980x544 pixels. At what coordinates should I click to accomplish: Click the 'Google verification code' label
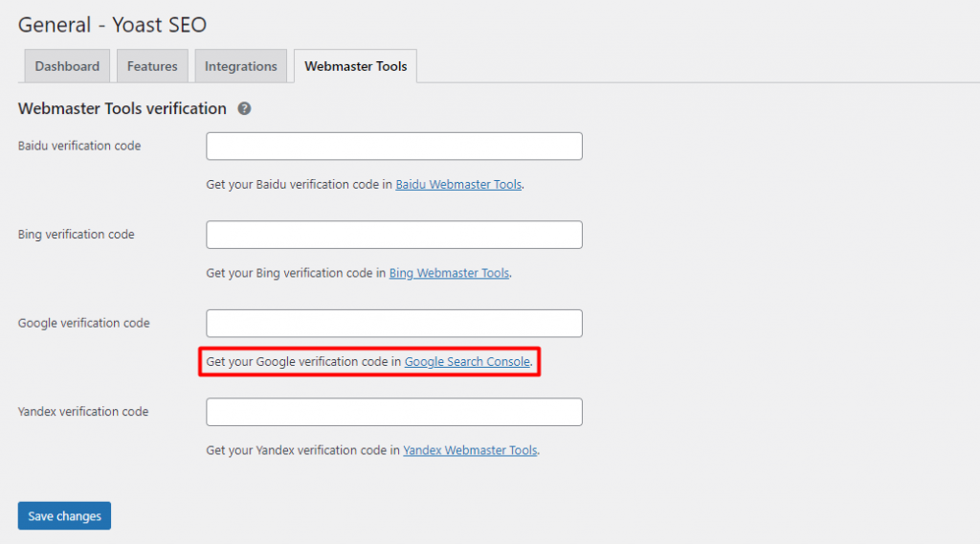click(84, 324)
